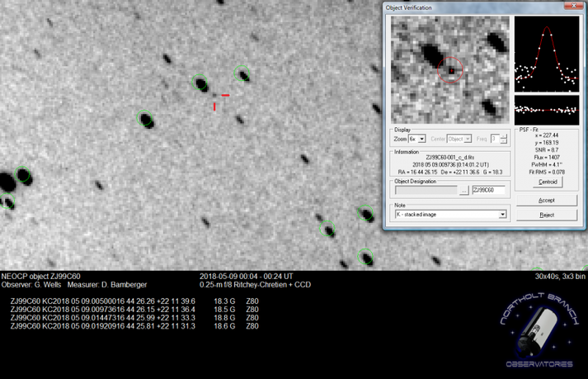Screen dimensions: 588x379
Task: Decrease the Freq value with the down arrow
Action: tap(504, 142)
